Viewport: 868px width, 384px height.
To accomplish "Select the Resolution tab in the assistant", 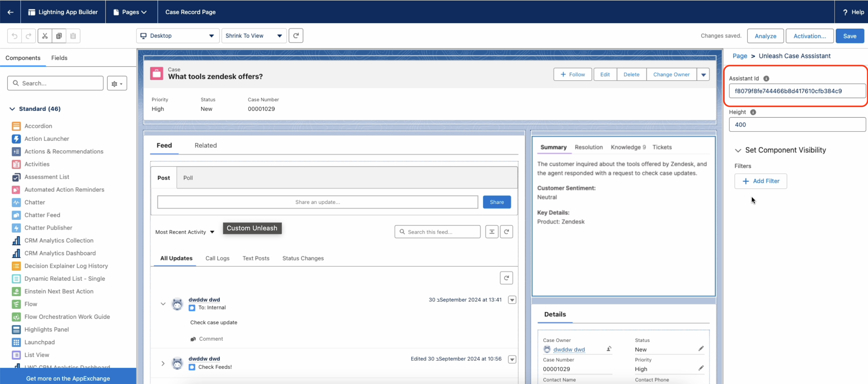I will 588,147.
